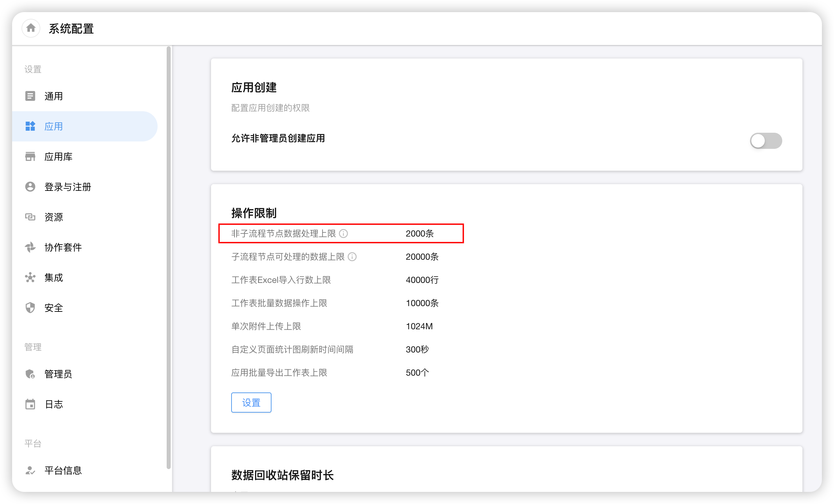Click the 2000条 limit value
This screenshot has height=504, width=834.
(419, 234)
